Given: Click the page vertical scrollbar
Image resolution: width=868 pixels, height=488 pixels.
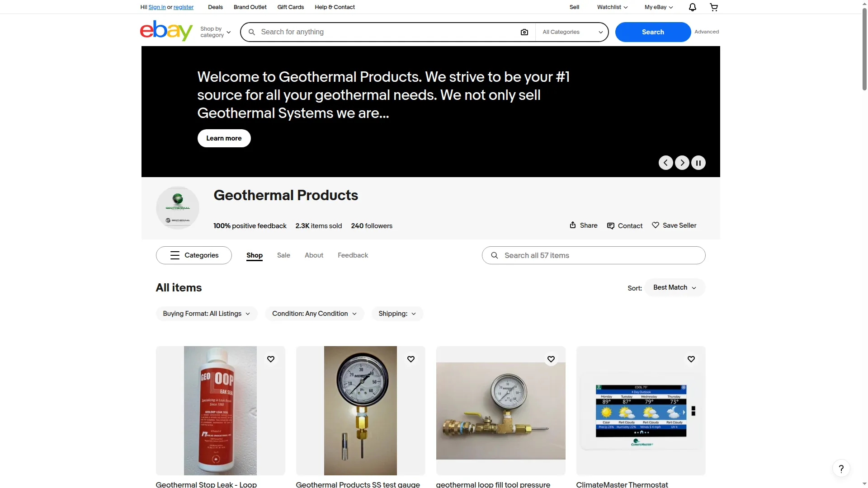Looking at the screenshot, I should (x=864, y=50).
